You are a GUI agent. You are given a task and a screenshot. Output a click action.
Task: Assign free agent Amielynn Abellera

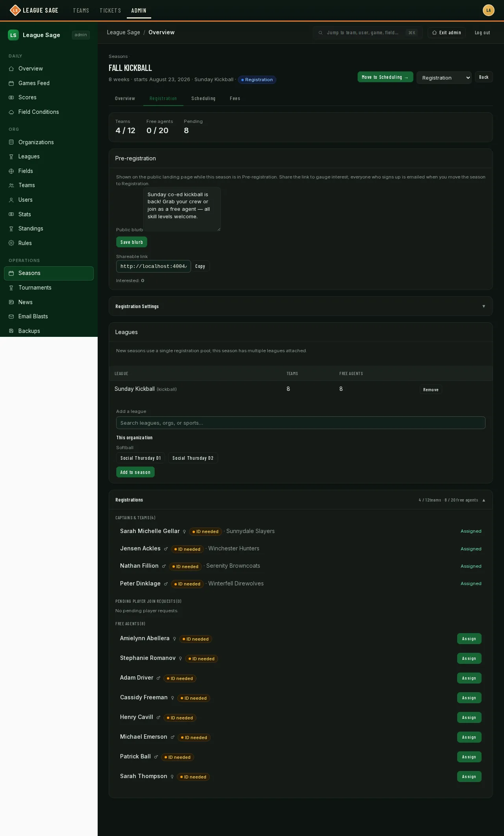469,639
